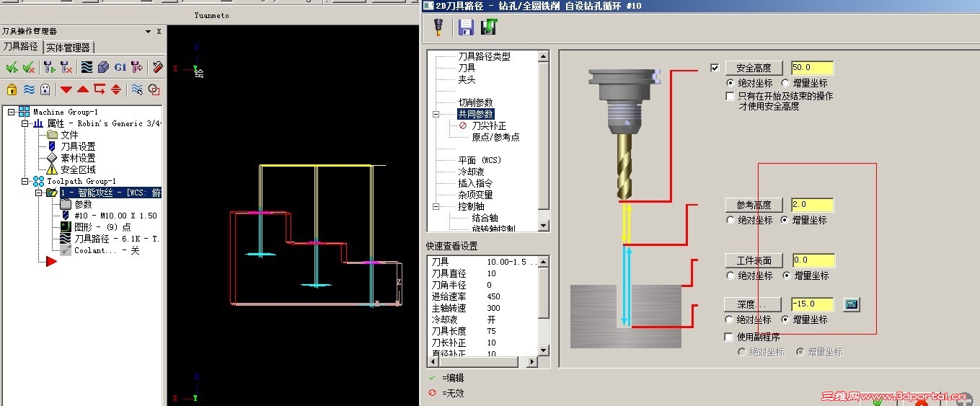Open 切削参数 in the parameter tree
The width and height of the screenshot is (980, 406).
[x=475, y=102]
